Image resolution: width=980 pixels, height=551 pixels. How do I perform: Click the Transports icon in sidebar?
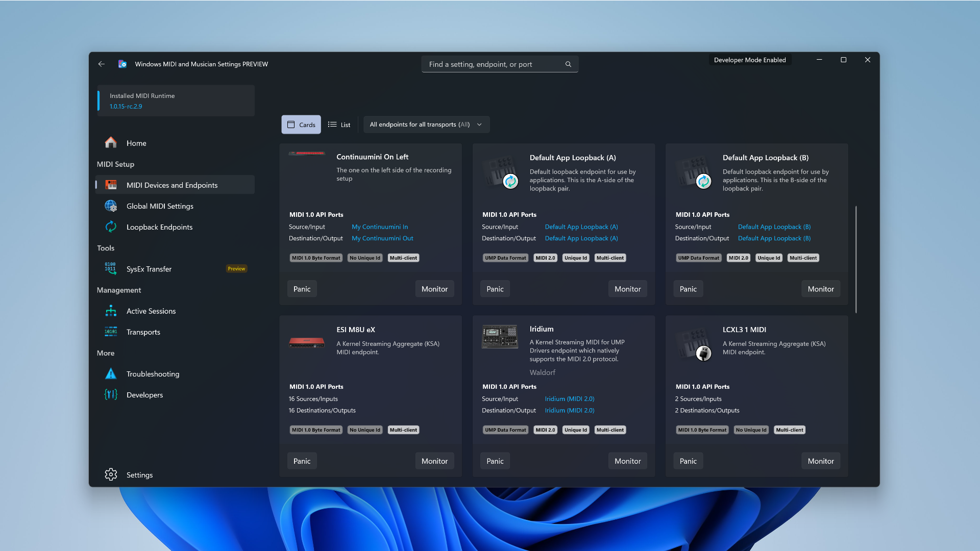pos(111,332)
